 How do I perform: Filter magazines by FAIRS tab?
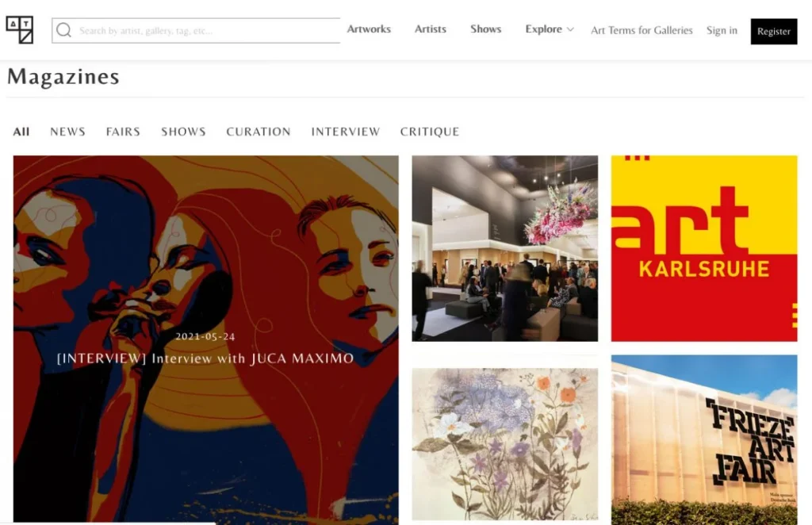click(123, 132)
